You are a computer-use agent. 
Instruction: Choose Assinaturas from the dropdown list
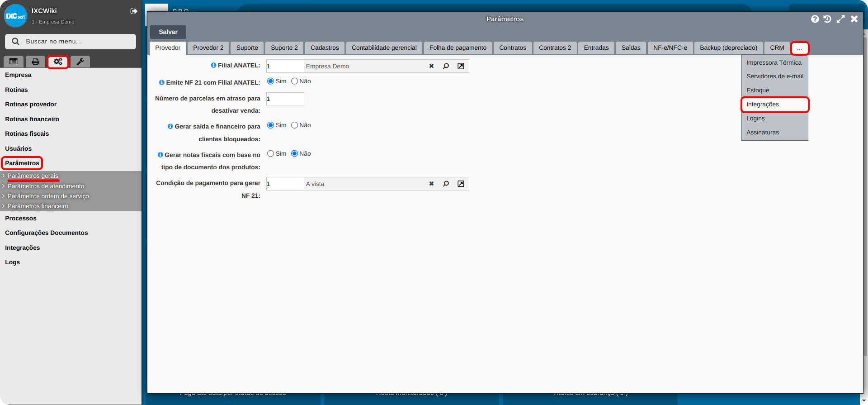[775, 132]
